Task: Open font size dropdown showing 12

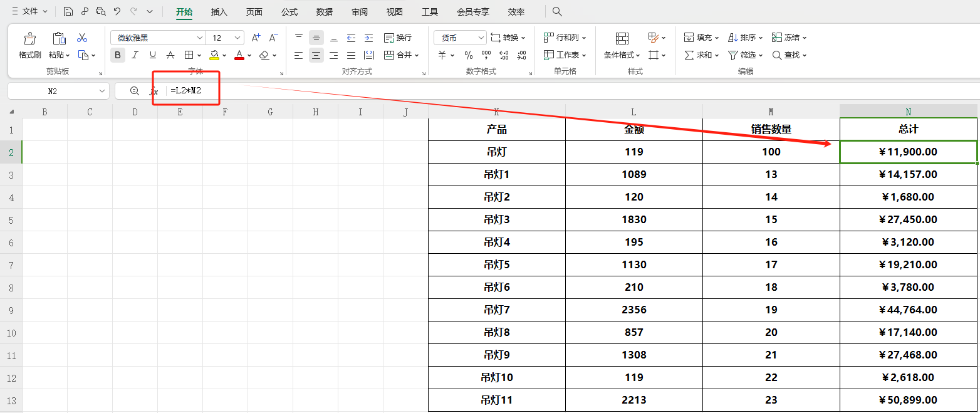Action: coord(237,38)
